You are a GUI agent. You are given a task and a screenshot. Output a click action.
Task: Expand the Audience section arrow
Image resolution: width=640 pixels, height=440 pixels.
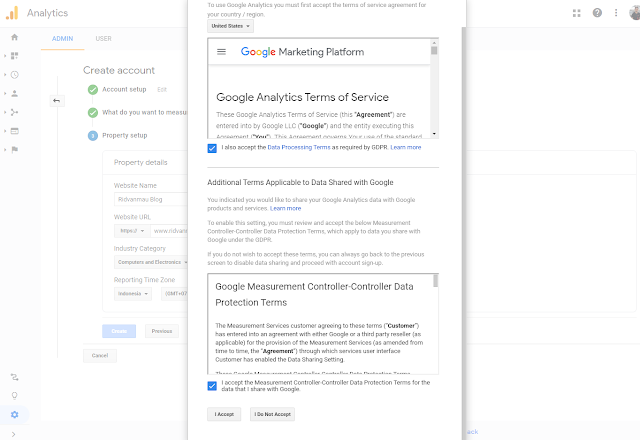click(x=5, y=93)
